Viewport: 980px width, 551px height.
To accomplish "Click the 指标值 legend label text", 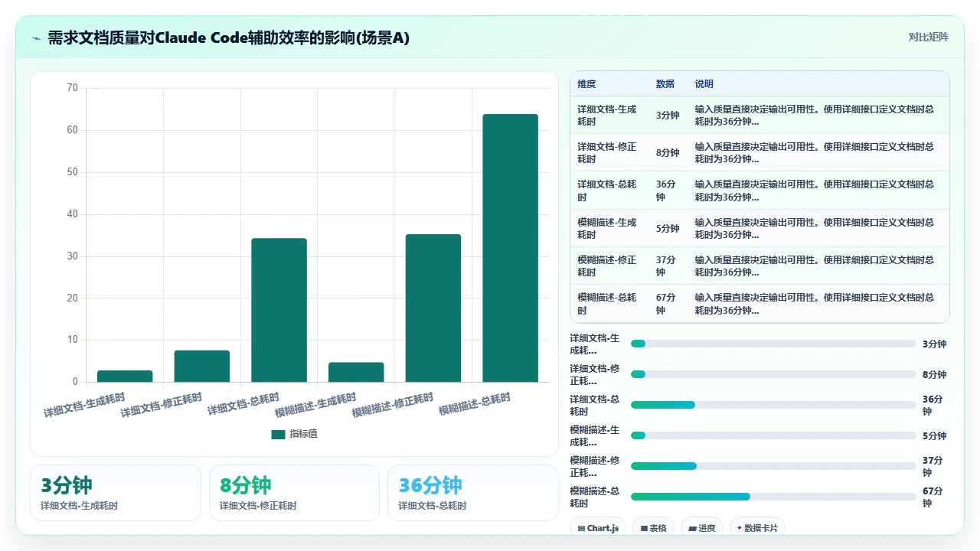I will (x=303, y=434).
